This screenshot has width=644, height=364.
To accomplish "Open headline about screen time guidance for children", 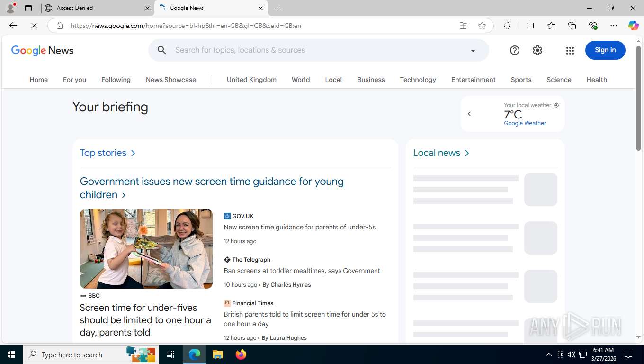I will 212,188.
